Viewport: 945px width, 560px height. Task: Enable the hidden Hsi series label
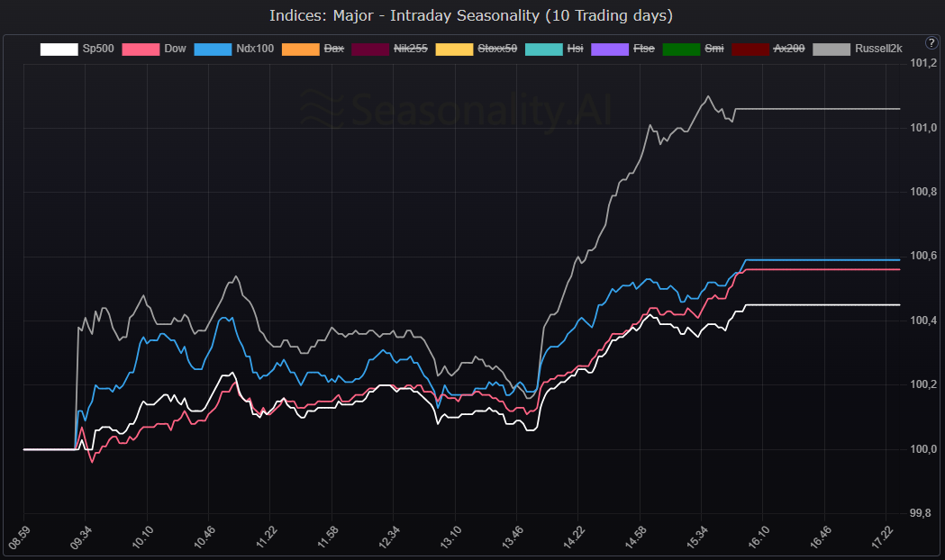pos(575,49)
